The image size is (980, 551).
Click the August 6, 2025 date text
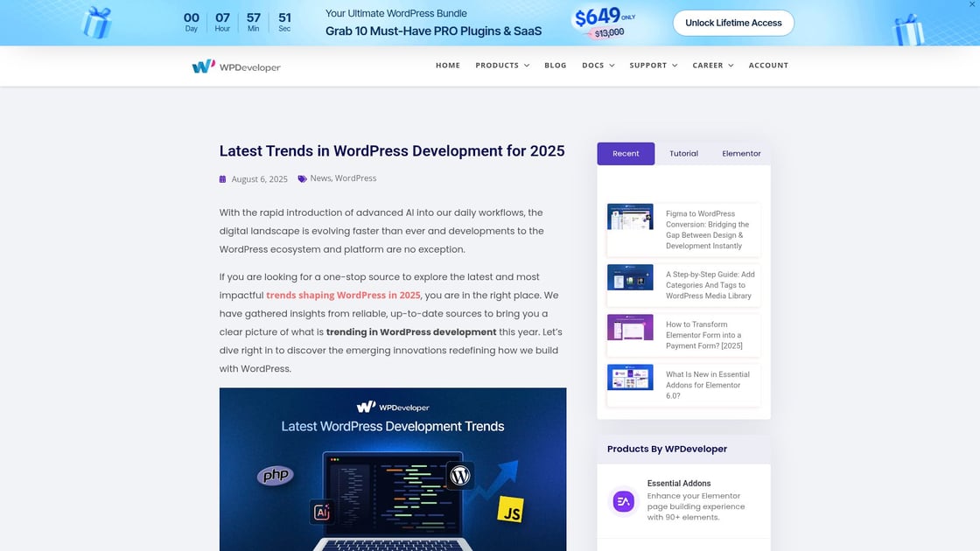click(x=259, y=179)
